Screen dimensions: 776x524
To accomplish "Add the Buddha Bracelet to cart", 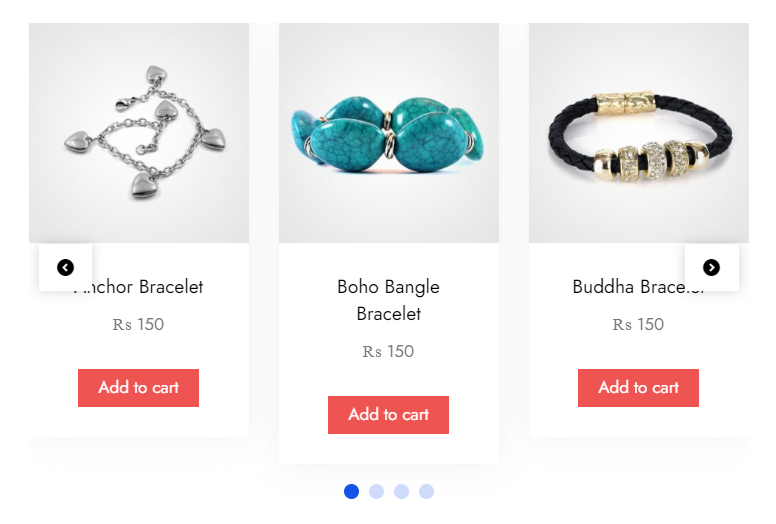I will coord(638,387).
